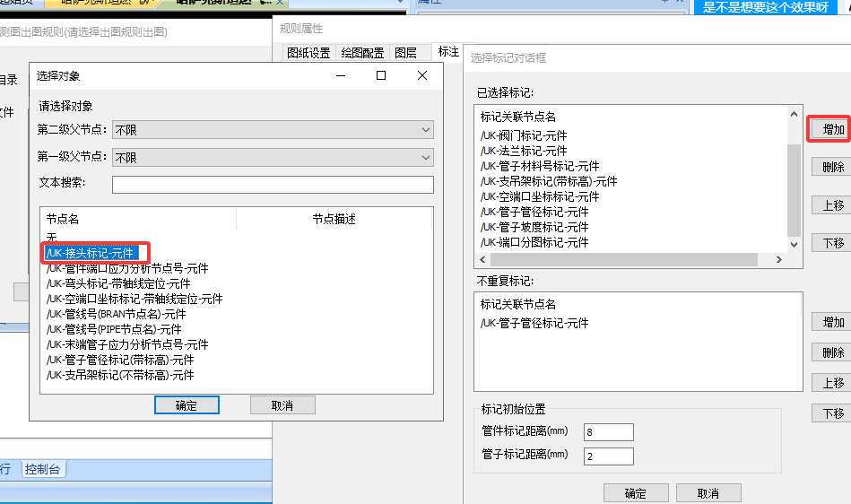Image resolution: width=851 pixels, height=504 pixels.
Task: Switch to the 图纸设置 tab
Action: point(308,53)
